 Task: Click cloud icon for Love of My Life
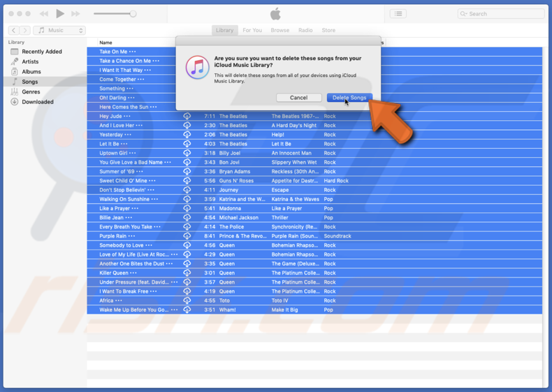187,254
